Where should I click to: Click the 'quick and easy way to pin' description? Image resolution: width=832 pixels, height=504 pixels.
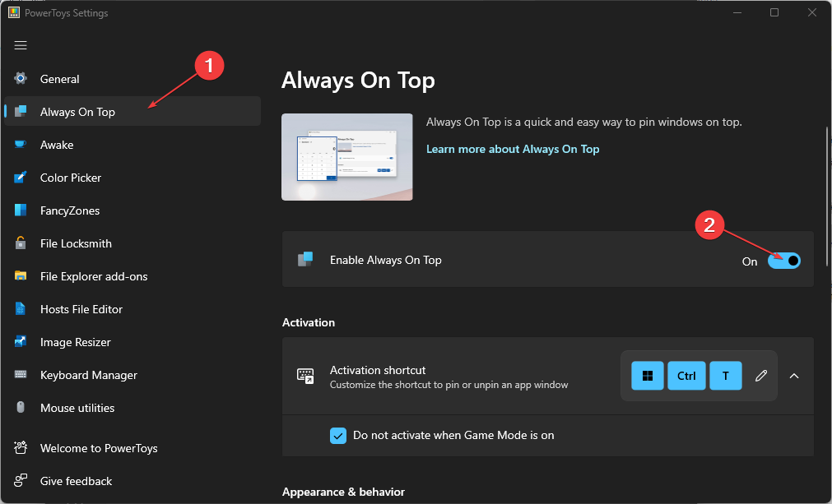tap(584, 122)
